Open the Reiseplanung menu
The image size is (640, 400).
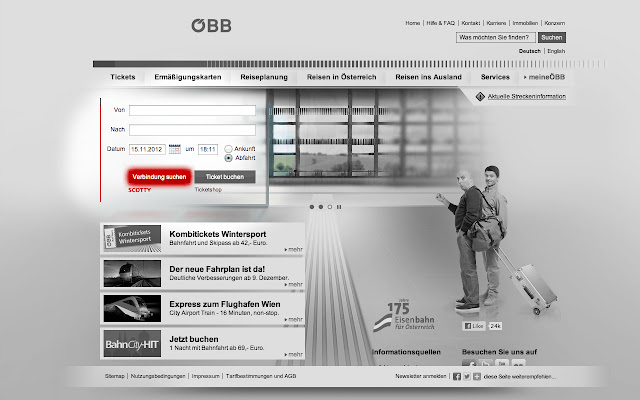264,77
